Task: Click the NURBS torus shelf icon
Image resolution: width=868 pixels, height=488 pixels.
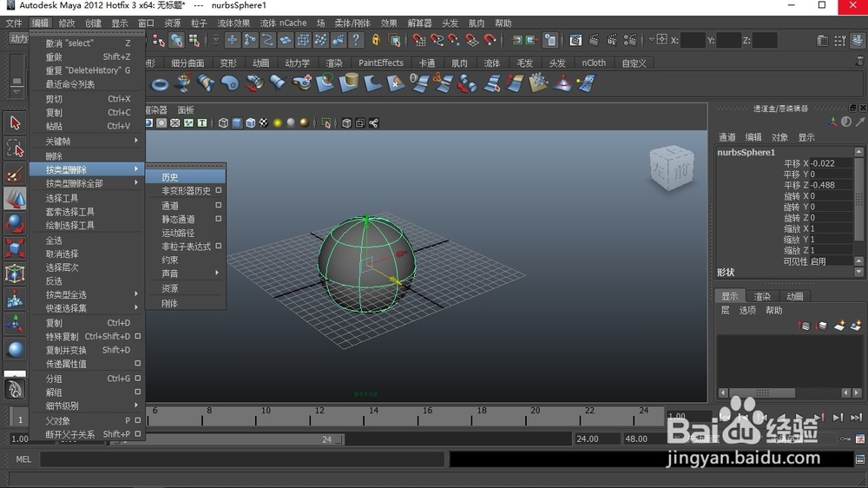Action: [x=160, y=84]
